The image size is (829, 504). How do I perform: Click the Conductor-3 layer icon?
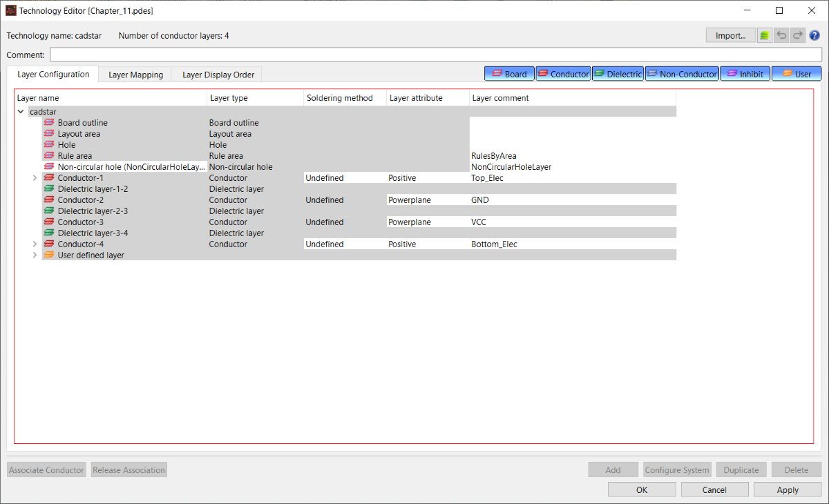click(x=49, y=222)
